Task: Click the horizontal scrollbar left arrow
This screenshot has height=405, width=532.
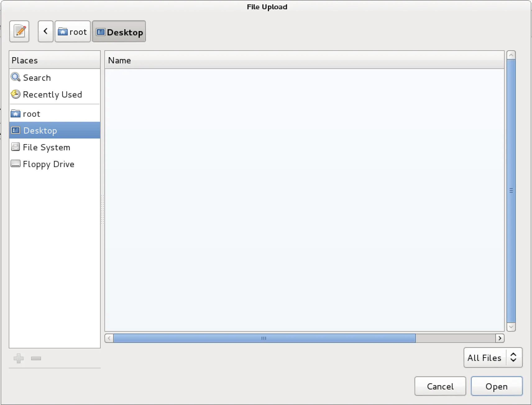Action: [109, 338]
